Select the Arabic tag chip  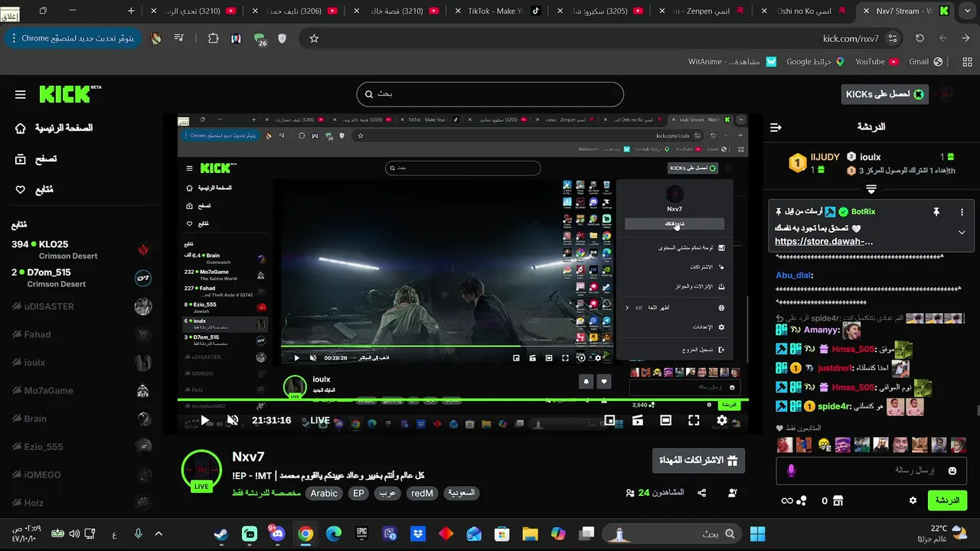pyautogui.click(x=324, y=494)
